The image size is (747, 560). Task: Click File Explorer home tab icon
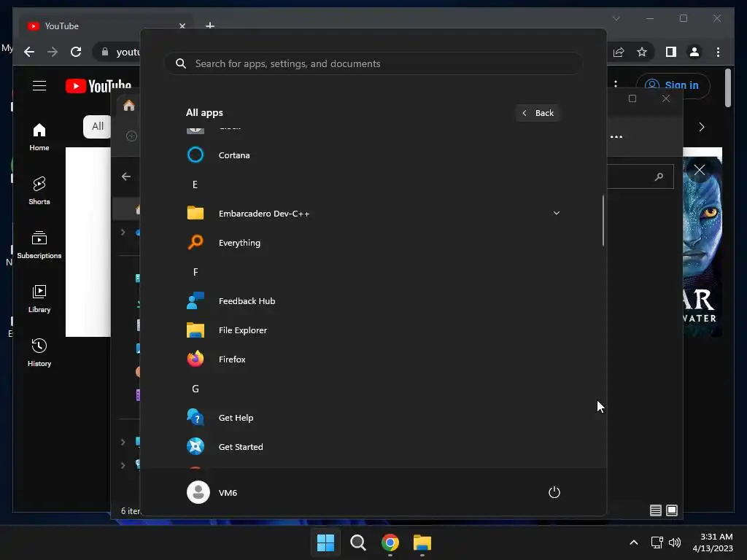(x=128, y=106)
